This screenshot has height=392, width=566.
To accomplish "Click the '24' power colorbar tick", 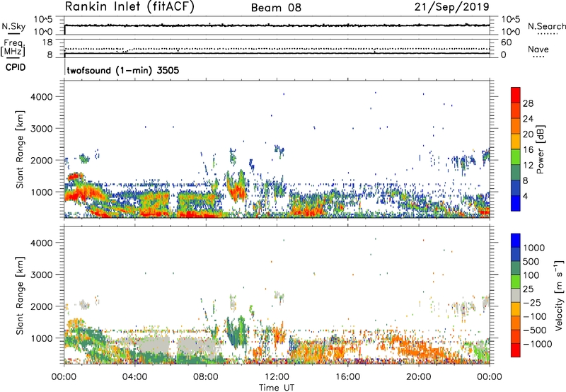I will click(528, 119).
